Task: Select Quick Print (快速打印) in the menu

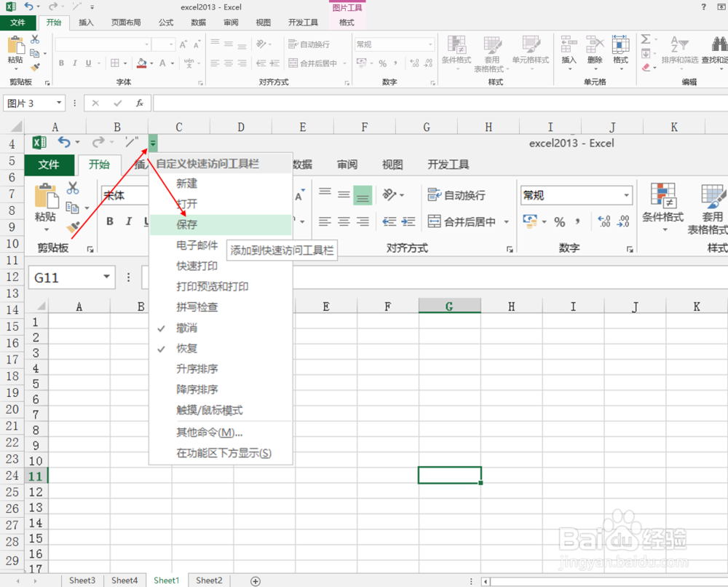Action: (x=221, y=266)
